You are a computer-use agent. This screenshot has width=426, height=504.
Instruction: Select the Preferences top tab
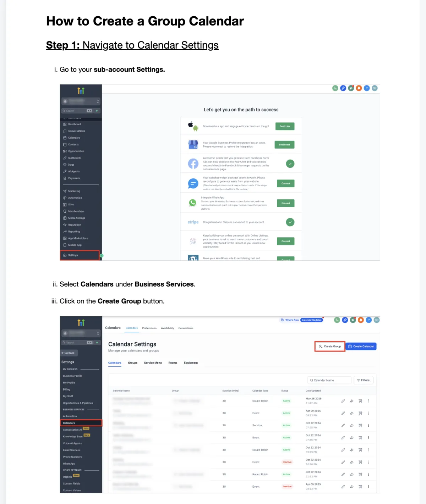pos(149,328)
